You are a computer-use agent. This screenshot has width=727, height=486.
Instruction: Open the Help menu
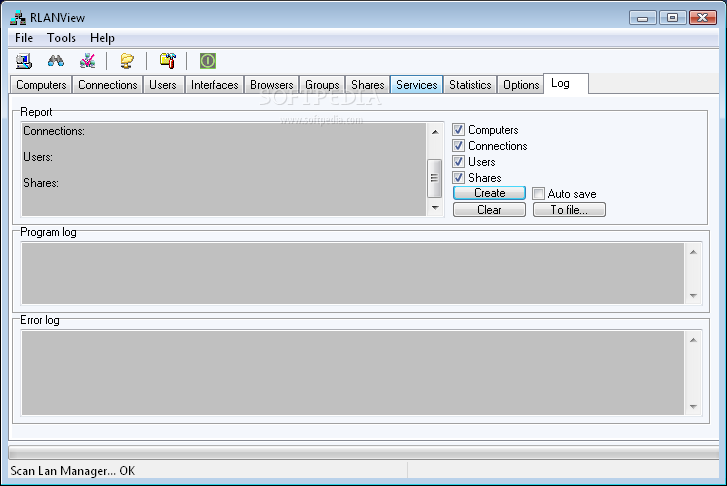pyautogui.click(x=102, y=38)
